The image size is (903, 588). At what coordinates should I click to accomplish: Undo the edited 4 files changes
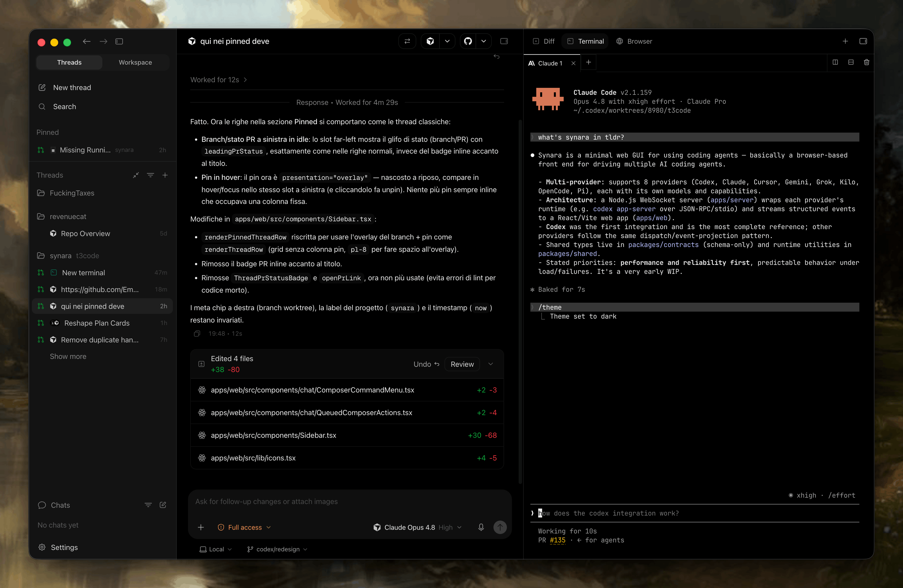(426, 364)
